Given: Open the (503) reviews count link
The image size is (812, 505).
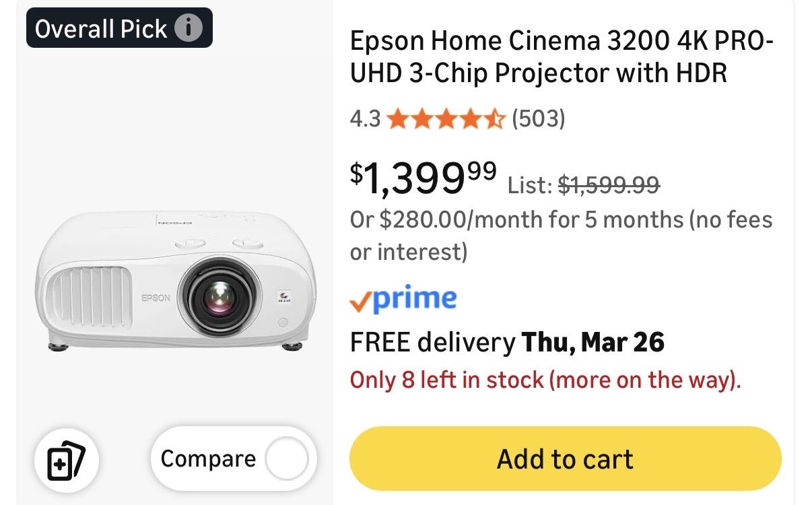Looking at the screenshot, I should coord(539,119).
